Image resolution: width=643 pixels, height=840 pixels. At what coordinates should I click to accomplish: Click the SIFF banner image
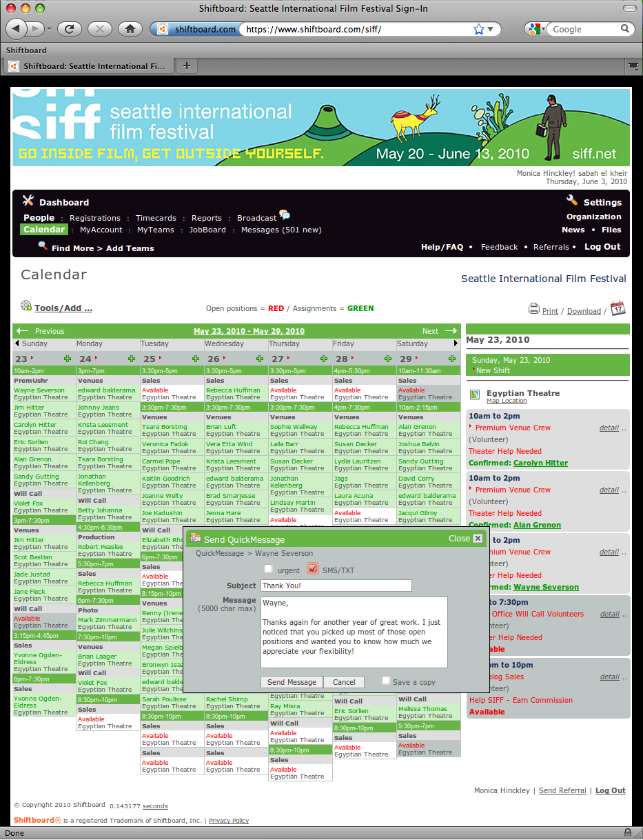click(321, 127)
